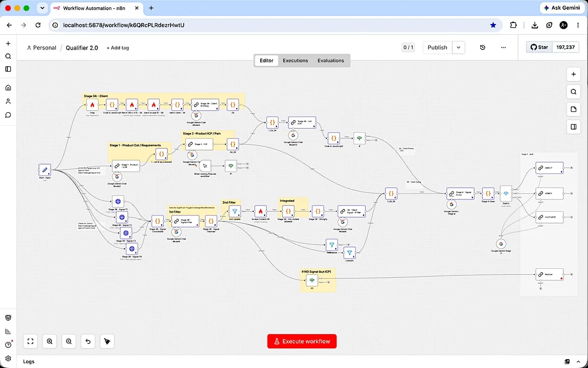Screen dimensions: 588x368
Task: Open the workflow three-dot options menu
Action: (x=503, y=48)
